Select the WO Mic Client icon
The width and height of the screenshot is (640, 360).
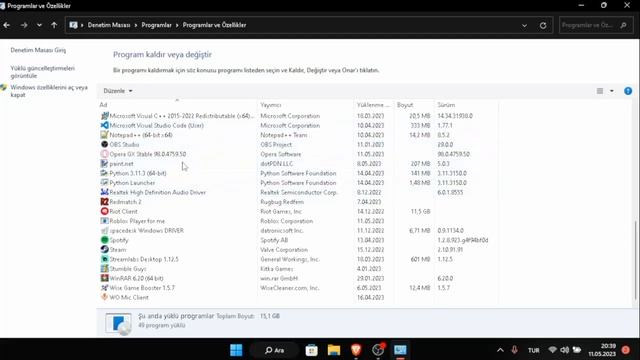coord(104,297)
